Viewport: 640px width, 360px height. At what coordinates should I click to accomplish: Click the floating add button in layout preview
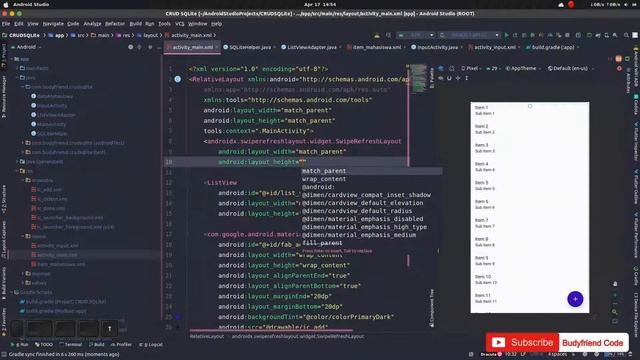[575, 299]
